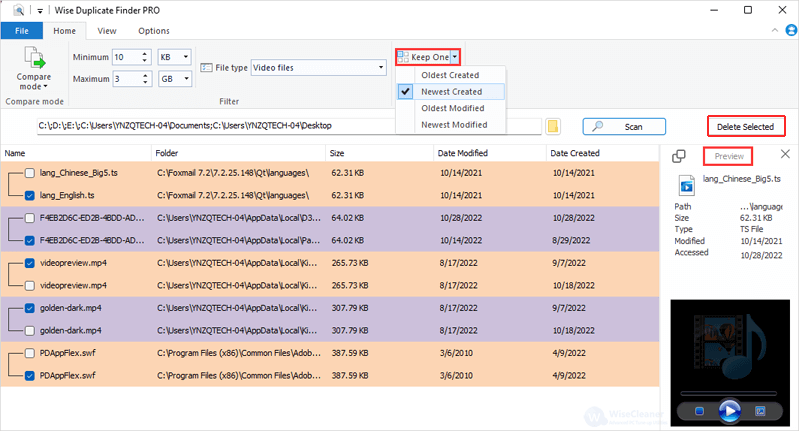The width and height of the screenshot is (799, 431).
Task: Decrease Maximum size with down arrow
Action: pos(145,83)
